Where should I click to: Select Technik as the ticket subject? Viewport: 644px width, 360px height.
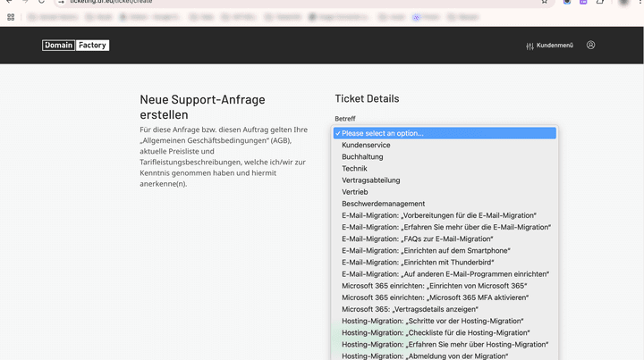(x=354, y=168)
